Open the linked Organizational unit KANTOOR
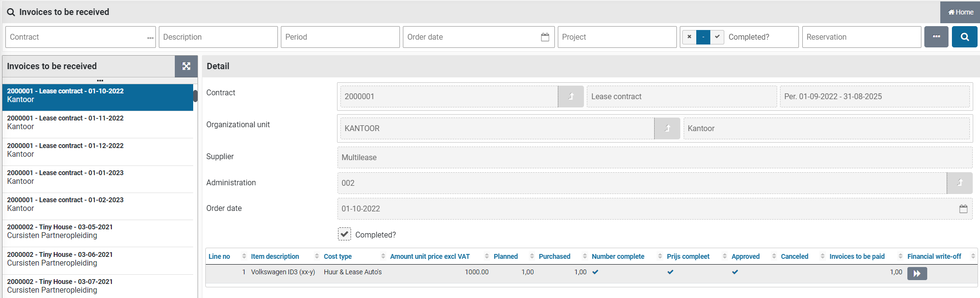Image resolution: width=980 pixels, height=298 pixels. pos(667,129)
